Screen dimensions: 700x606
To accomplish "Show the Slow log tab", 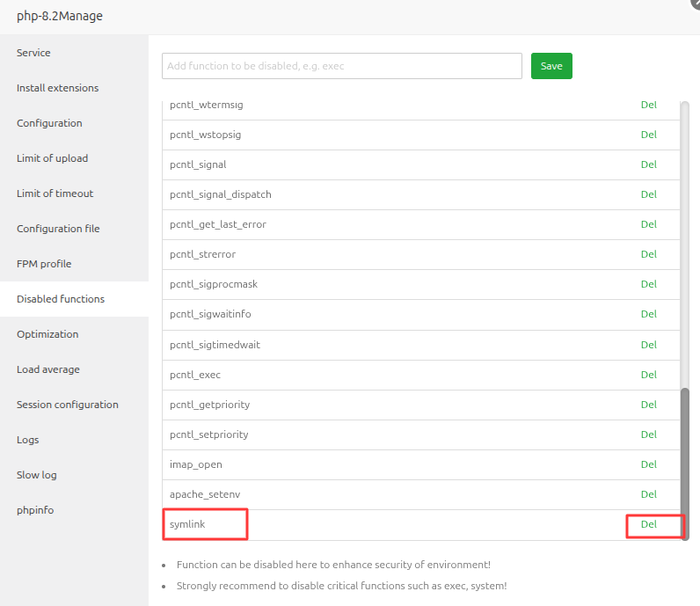I will [36, 475].
